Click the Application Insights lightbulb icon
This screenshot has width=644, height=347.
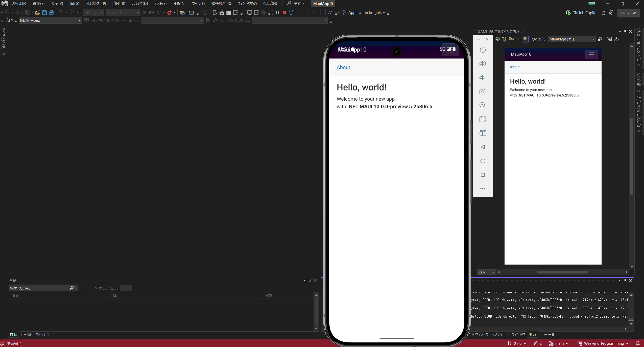coord(344,12)
